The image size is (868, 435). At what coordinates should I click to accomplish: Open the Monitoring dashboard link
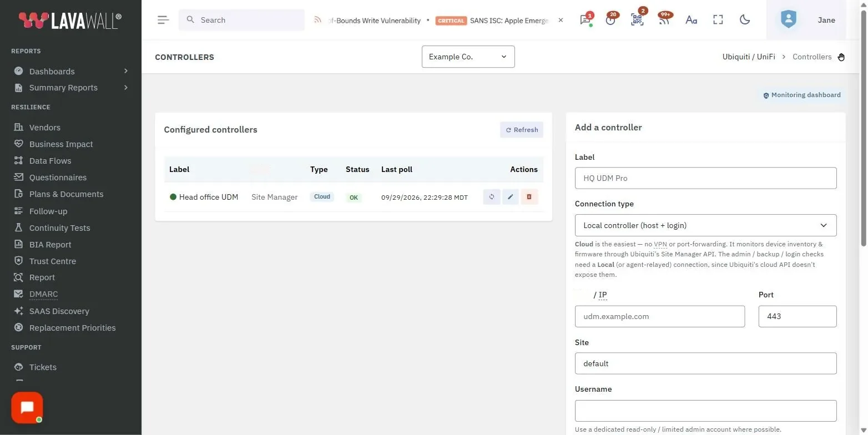point(801,95)
